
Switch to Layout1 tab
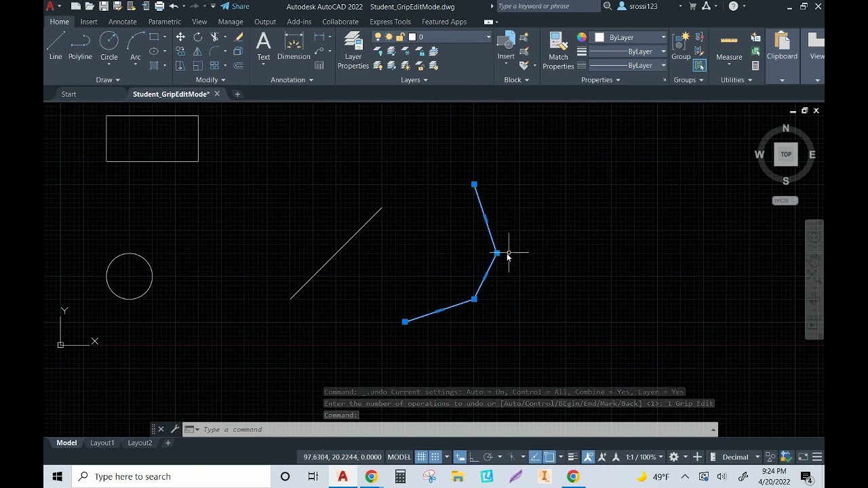coord(102,443)
